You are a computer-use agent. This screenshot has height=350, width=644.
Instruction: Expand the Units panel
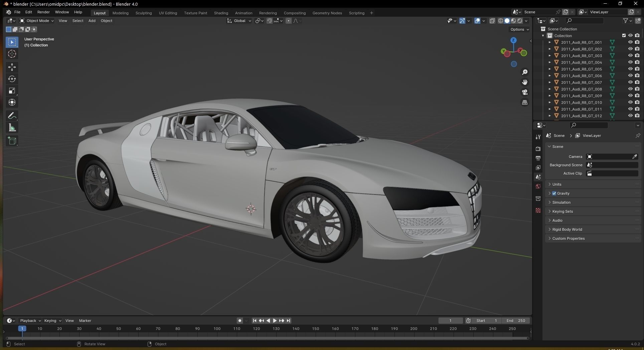tap(593, 184)
